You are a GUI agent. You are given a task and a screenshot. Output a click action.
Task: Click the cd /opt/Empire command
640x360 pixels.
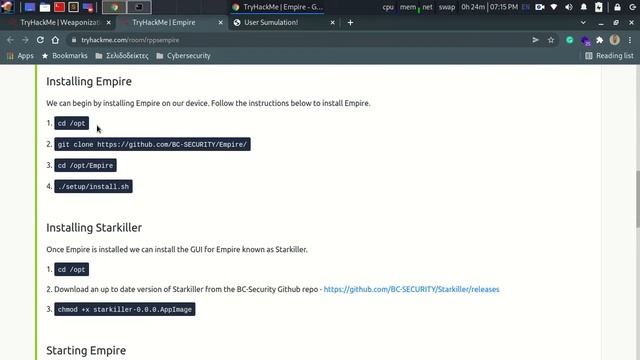(85, 165)
